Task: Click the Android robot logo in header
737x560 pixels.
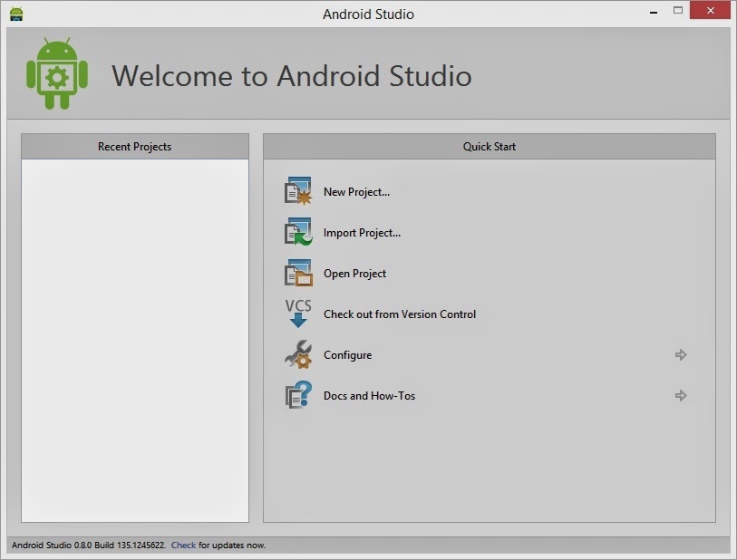Action: 57,73
